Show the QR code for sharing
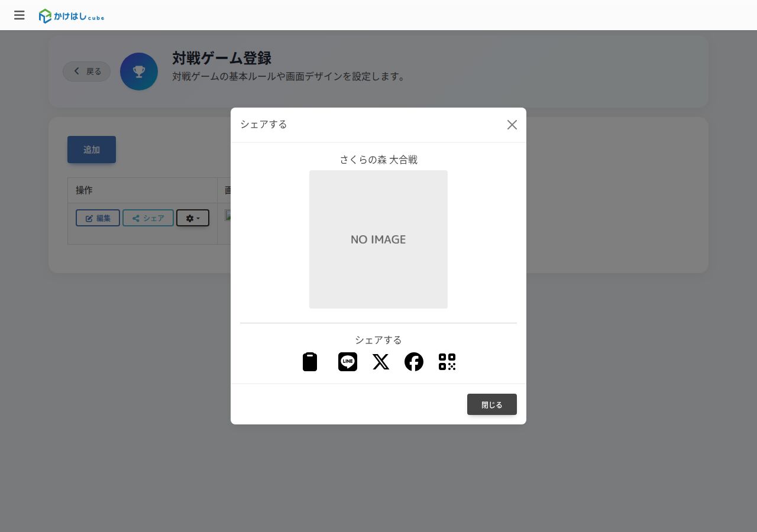 point(447,362)
